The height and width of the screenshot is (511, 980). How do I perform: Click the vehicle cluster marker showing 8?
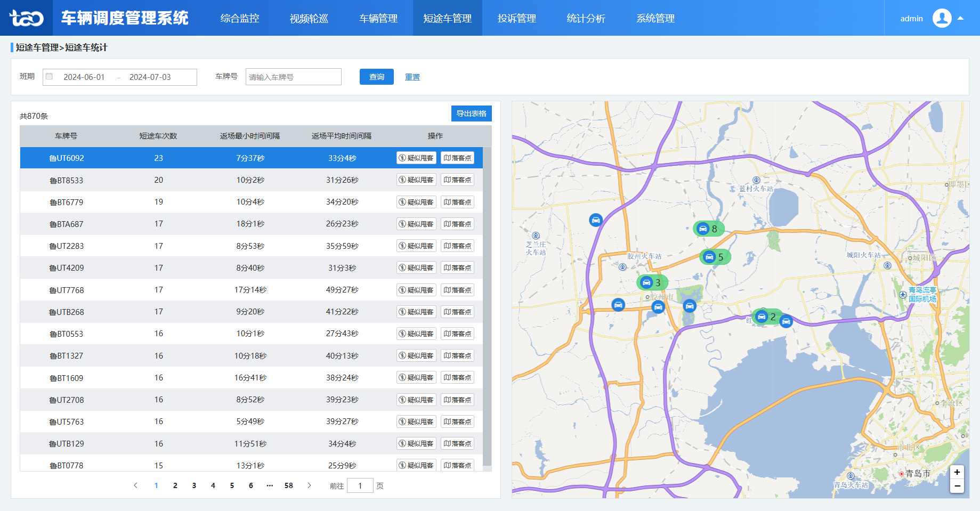[x=708, y=229]
